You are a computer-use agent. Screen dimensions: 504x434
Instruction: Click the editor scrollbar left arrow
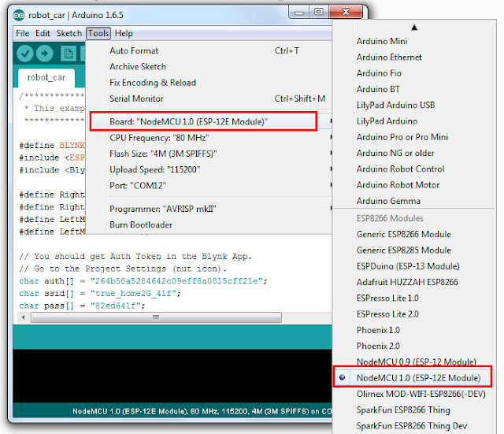pyautogui.click(x=23, y=317)
